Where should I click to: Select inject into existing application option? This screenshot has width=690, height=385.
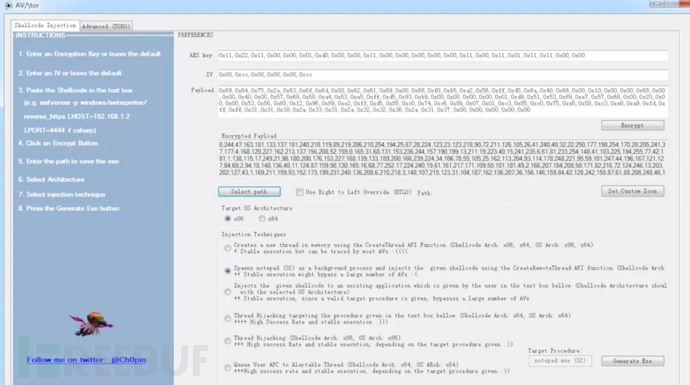228,292
